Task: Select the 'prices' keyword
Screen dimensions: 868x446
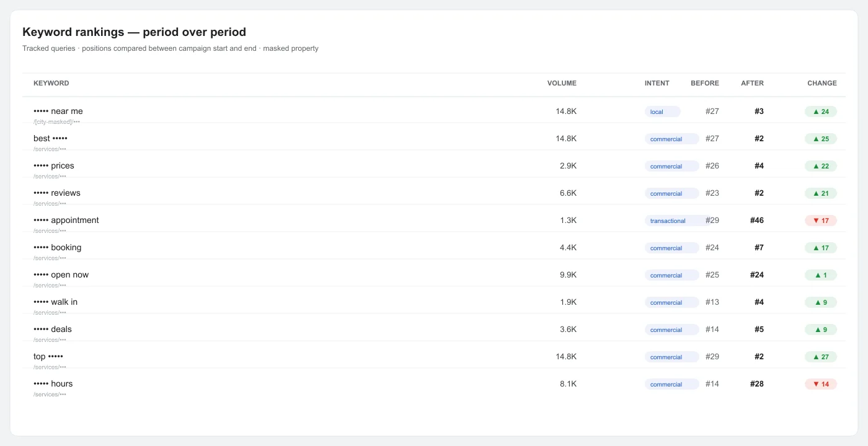Action: tap(54, 165)
